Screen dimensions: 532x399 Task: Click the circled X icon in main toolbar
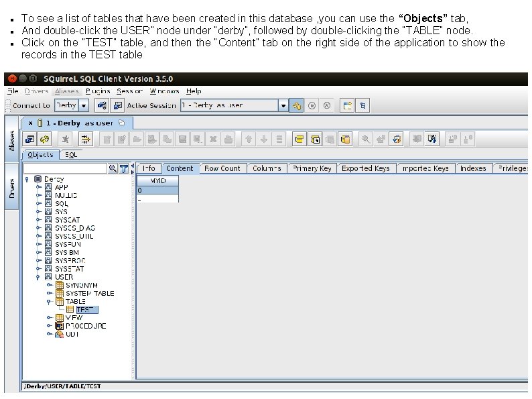(x=327, y=105)
